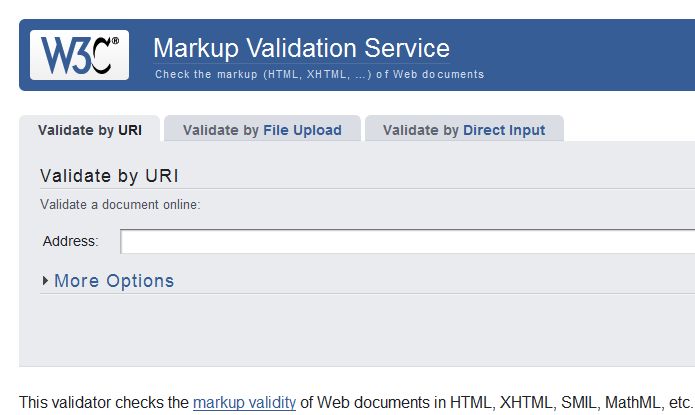Image resolution: width=695 pixels, height=415 pixels.
Task: Open the Validate by File Upload tab
Action: [x=262, y=130]
